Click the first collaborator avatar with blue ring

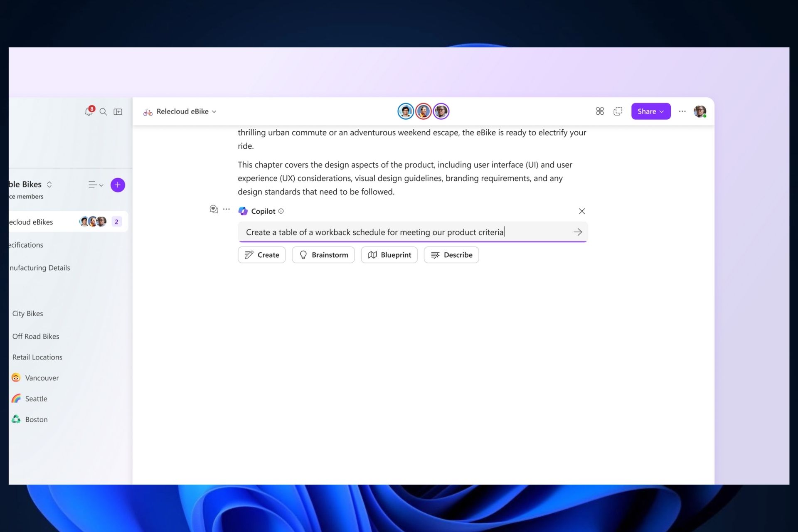point(406,111)
